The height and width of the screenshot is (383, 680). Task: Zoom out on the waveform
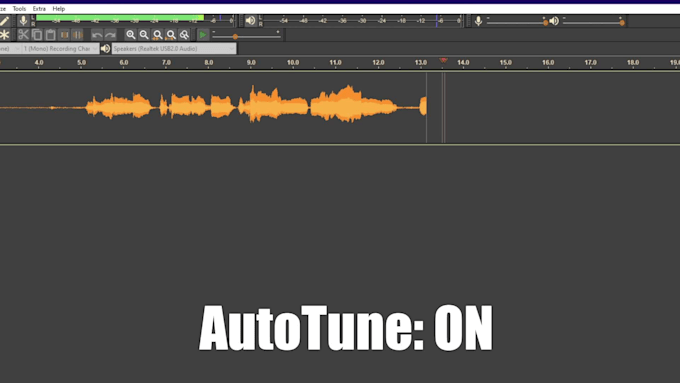point(144,35)
